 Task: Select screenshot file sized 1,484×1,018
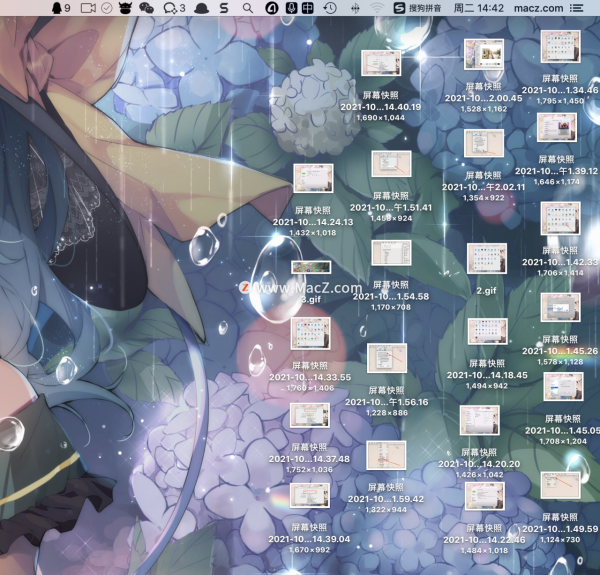coord(486,495)
